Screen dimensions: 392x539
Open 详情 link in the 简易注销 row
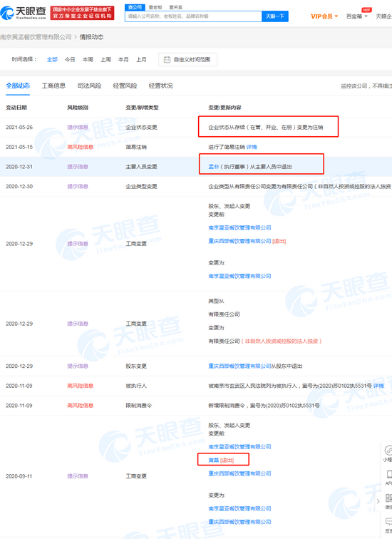tap(252, 147)
